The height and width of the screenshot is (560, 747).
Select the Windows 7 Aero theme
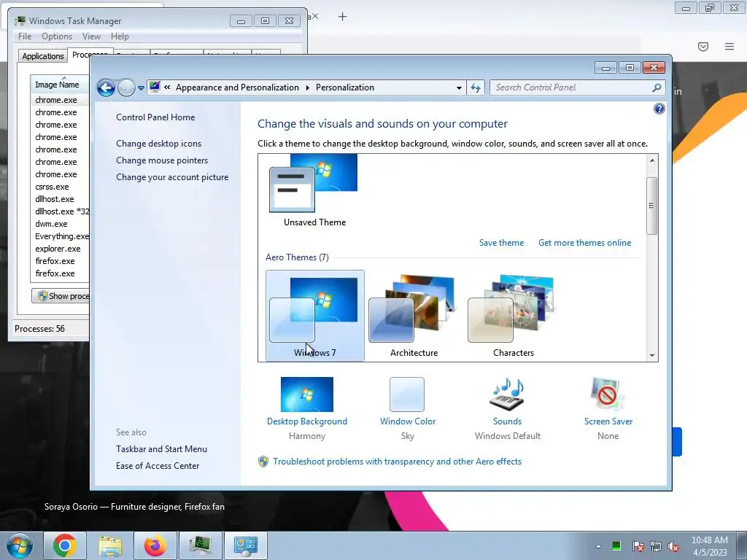pos(315,315)
